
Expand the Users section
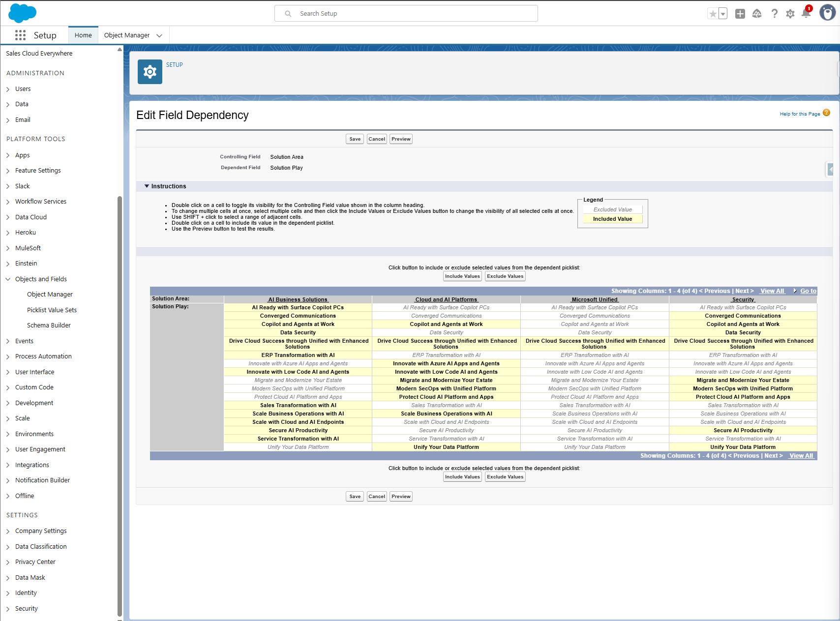(8, 89)
